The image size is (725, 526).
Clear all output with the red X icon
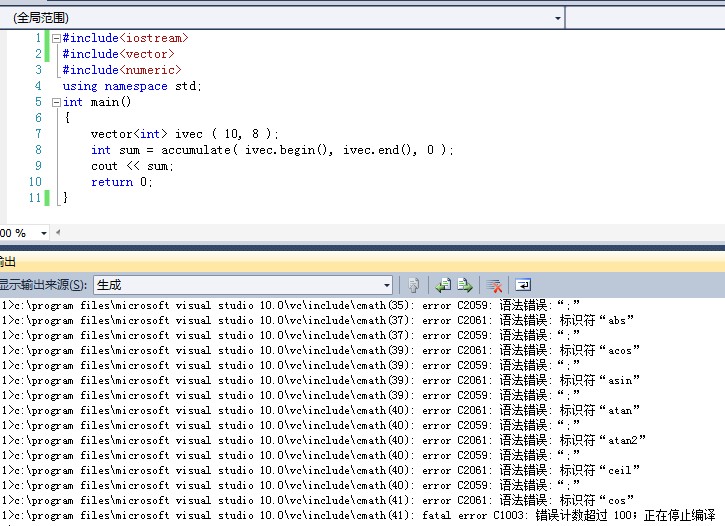coord(494,285)
